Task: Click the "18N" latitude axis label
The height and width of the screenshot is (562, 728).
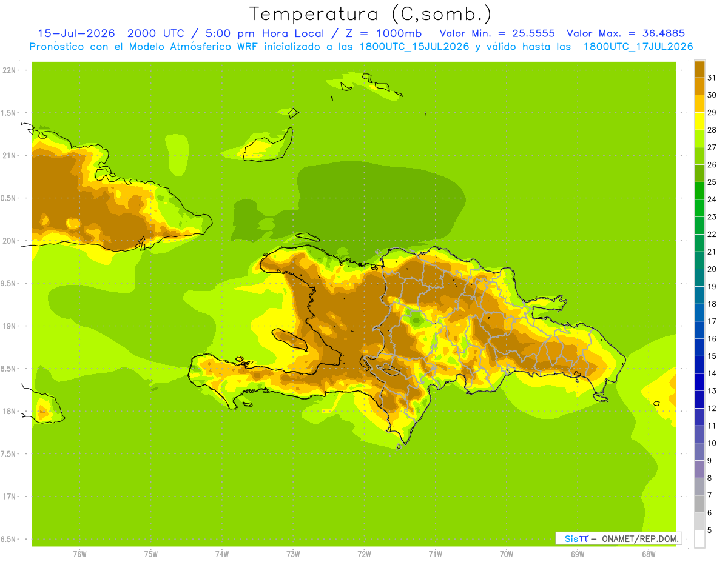Action: coord(10,411)
